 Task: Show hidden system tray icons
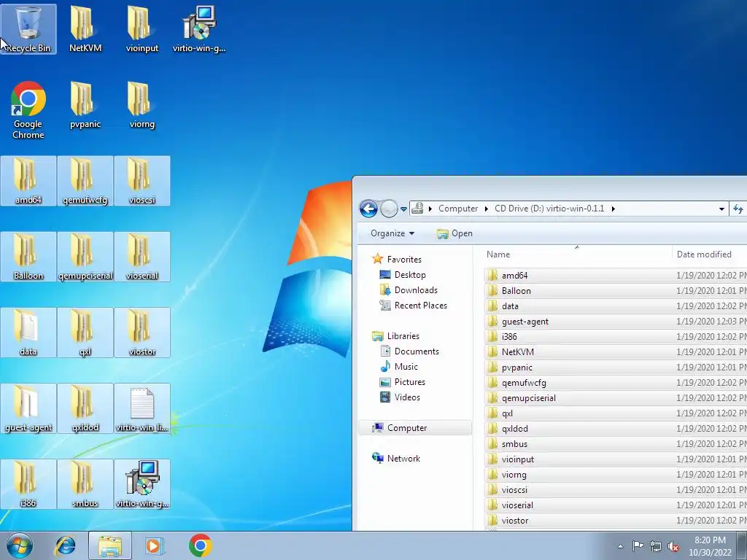coord(620,546)
